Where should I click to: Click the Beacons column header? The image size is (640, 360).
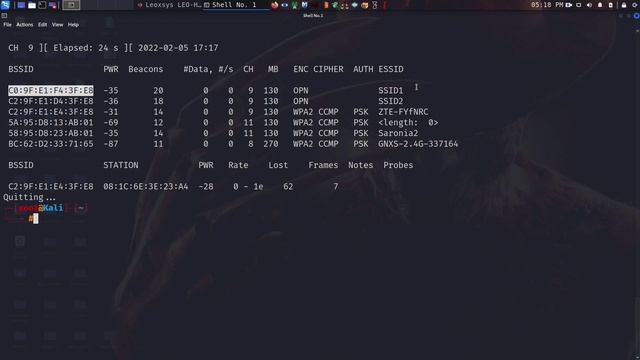click(x=146, y=69)
